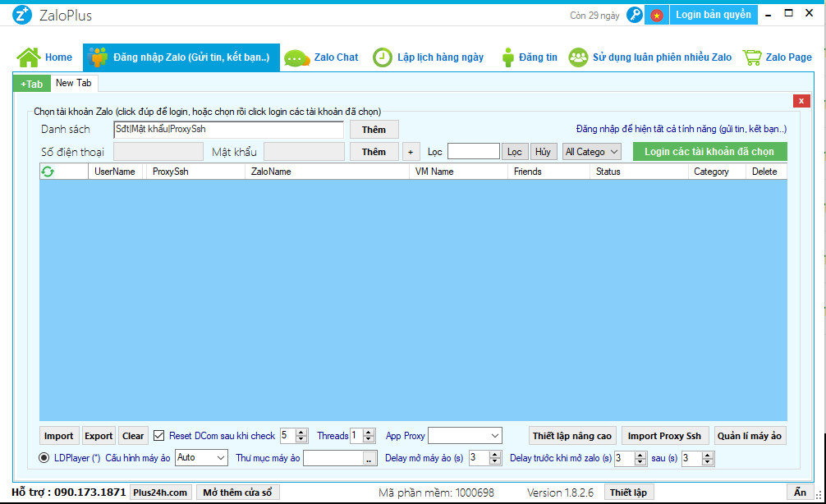Click the Clear button
Screen dimensions: 826x504
[x=133, y=436]
